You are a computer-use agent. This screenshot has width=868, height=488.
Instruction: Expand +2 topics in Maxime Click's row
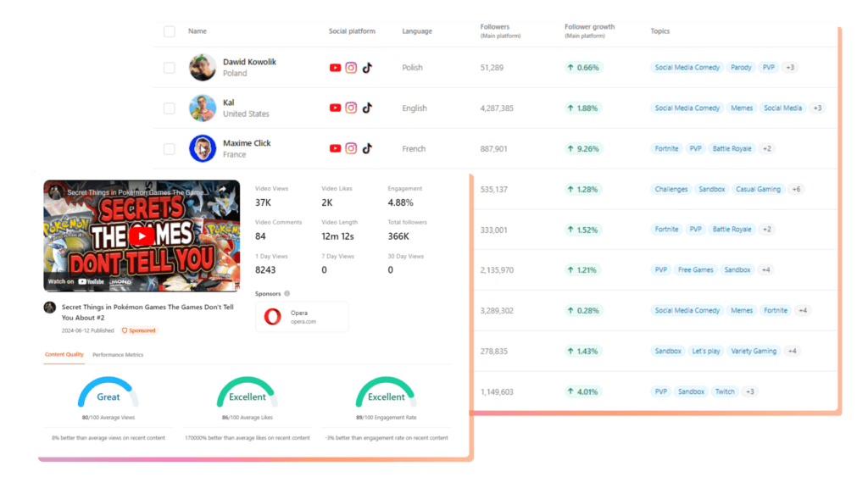click(x=766, y=148)
